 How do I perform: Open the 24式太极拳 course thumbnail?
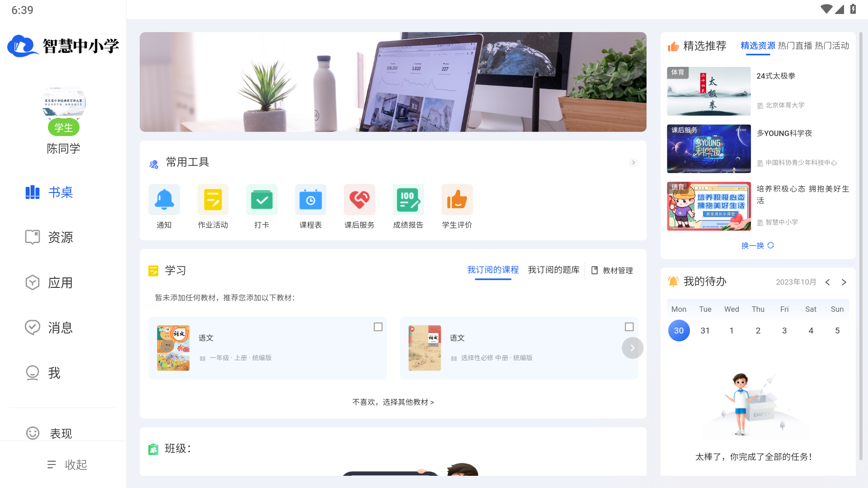tap(709, 91)
